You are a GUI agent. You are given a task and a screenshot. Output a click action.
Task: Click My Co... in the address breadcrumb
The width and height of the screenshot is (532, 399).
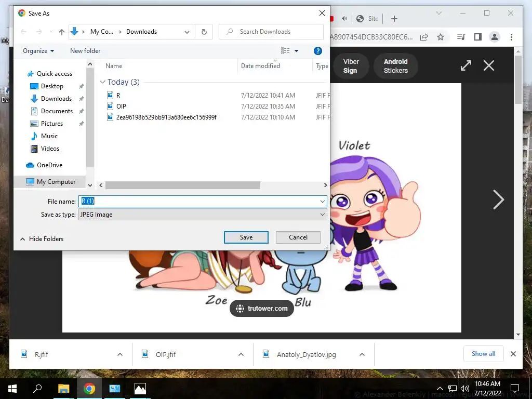click(102, 32)
